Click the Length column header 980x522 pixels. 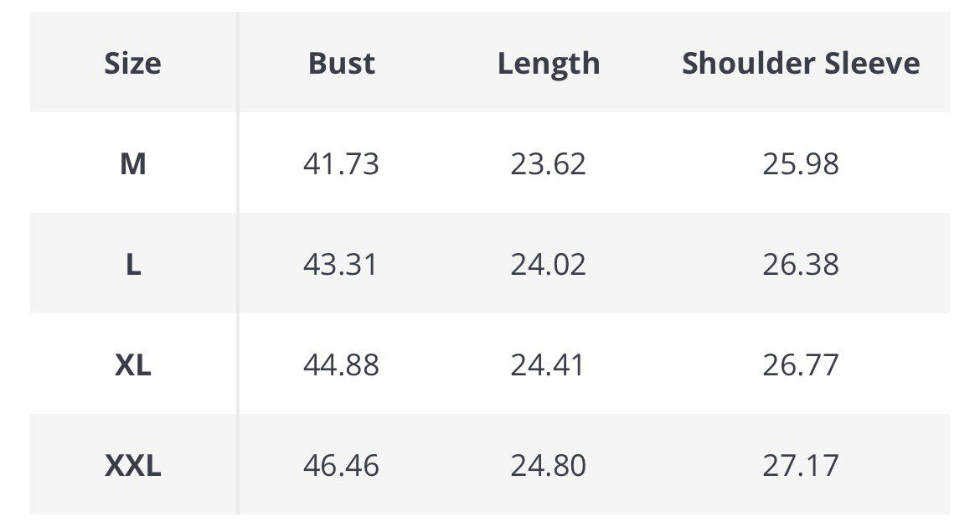[549, 64]
